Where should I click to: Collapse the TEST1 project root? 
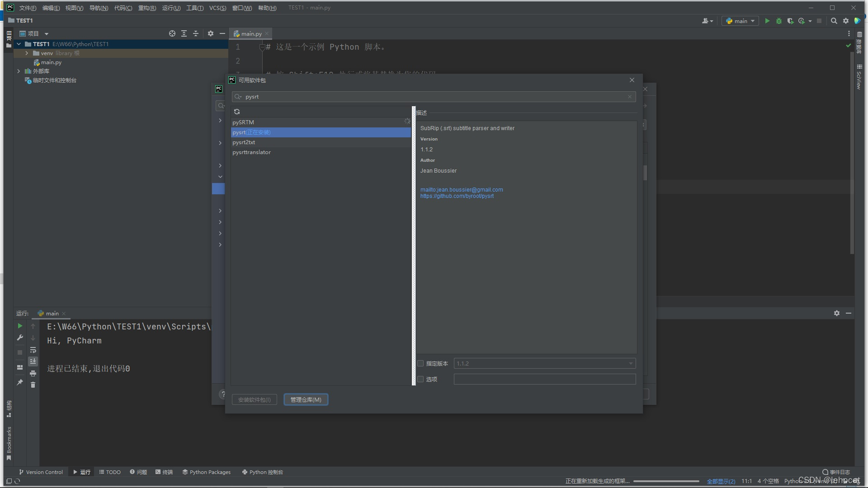19,44
